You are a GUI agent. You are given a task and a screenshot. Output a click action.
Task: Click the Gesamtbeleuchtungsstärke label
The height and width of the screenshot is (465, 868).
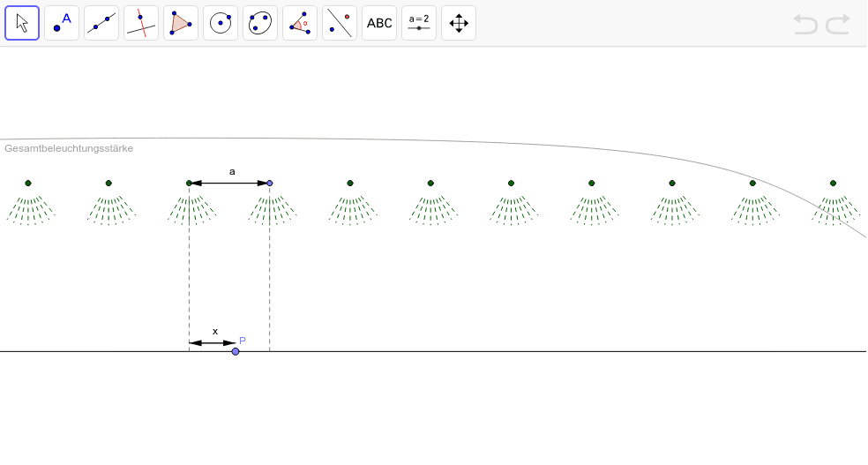tap(69, 148)
